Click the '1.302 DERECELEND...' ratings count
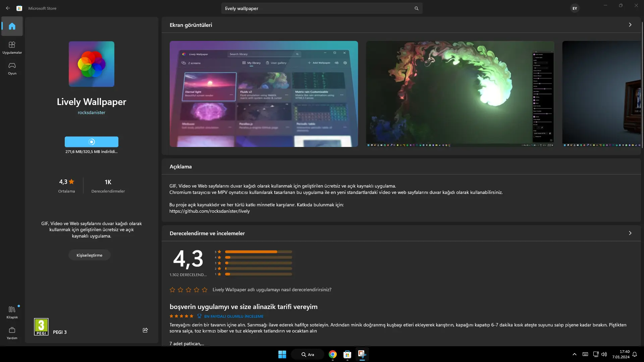The height and width of the screenshot is (362, 644). click(x=188, y=275)
